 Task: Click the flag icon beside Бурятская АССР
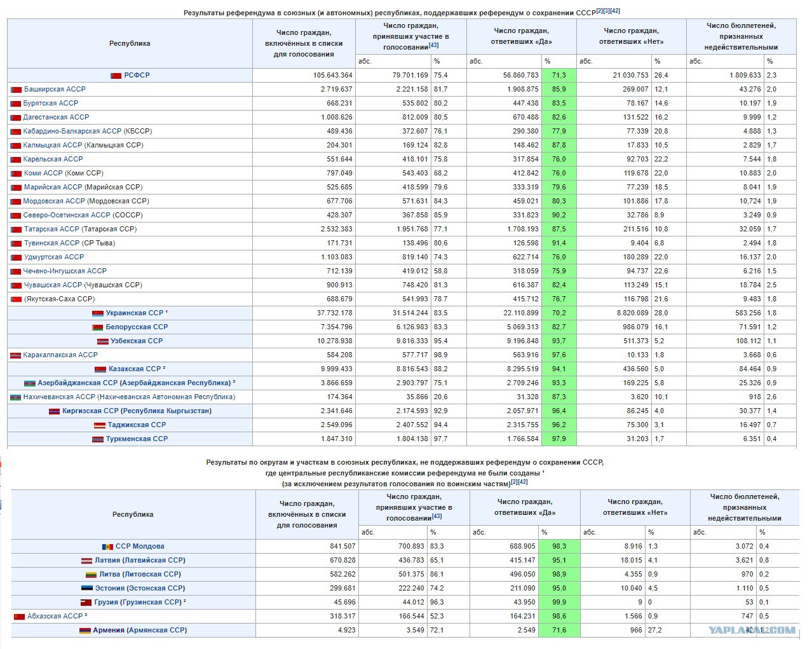16,104
